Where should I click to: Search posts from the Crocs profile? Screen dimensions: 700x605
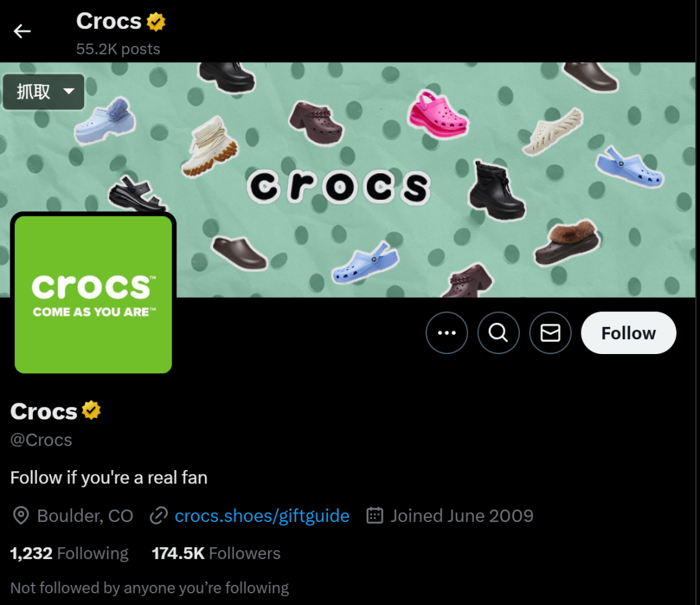[x=498, y=333]
